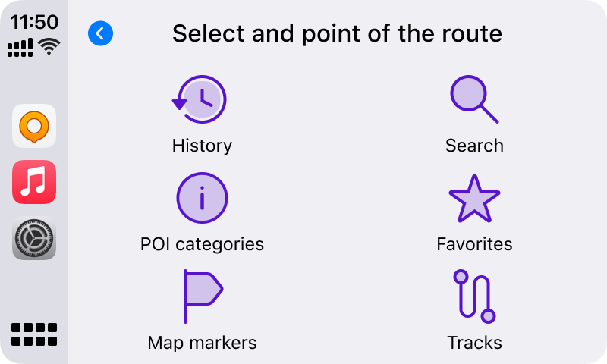607x364 pixels.
Task: Click the History text label
Action: pos(202,146)
